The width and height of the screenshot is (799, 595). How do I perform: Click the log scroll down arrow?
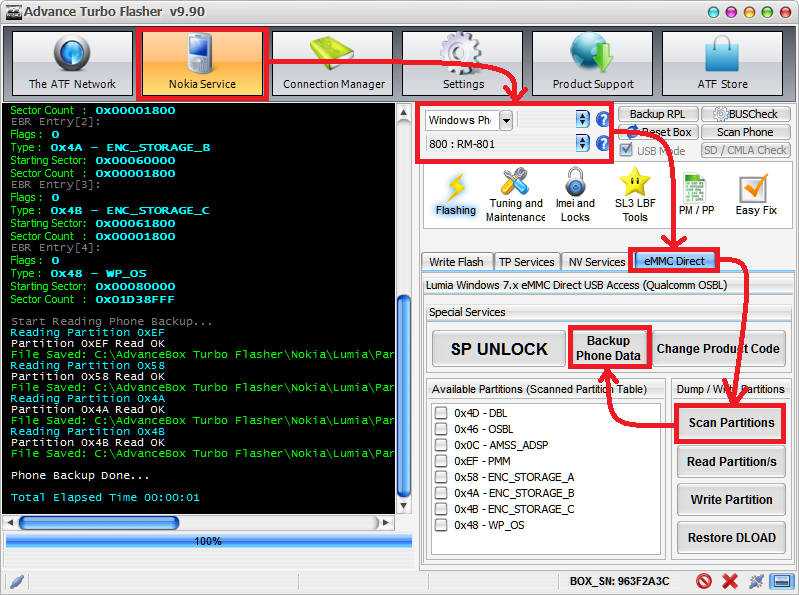(404, 506)
